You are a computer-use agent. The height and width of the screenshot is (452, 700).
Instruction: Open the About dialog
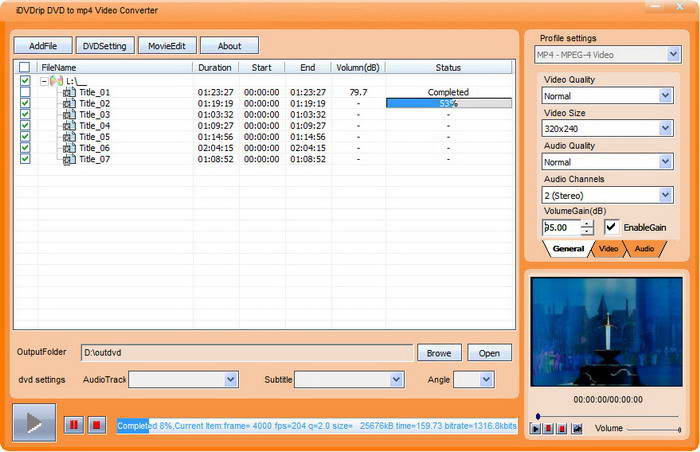(229, 46)
